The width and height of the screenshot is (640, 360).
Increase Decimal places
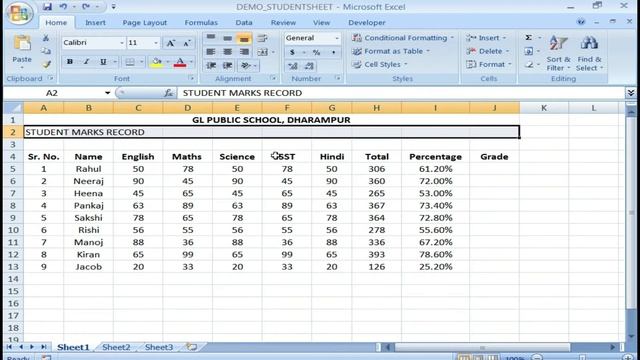pos(293,66)
